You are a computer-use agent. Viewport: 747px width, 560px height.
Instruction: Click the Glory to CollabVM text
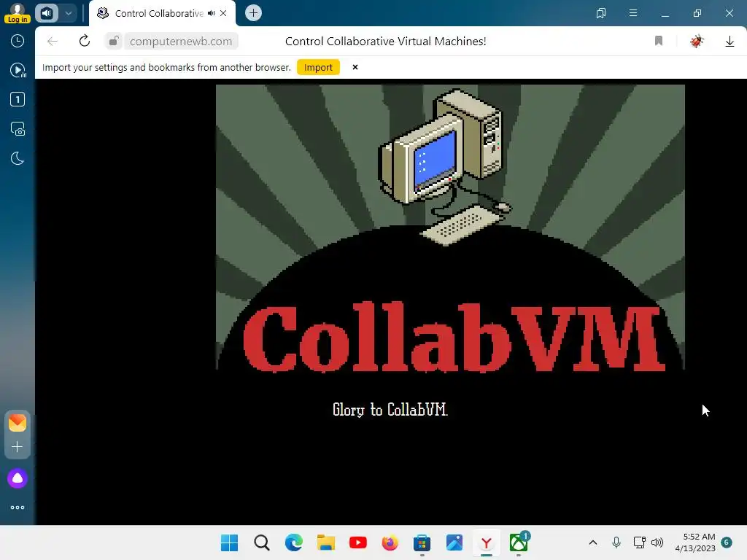coord(390,410)
